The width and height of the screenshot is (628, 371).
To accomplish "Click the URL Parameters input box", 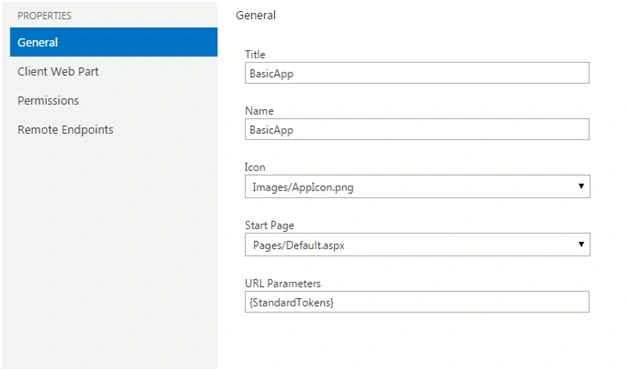I will coord(417,302).
